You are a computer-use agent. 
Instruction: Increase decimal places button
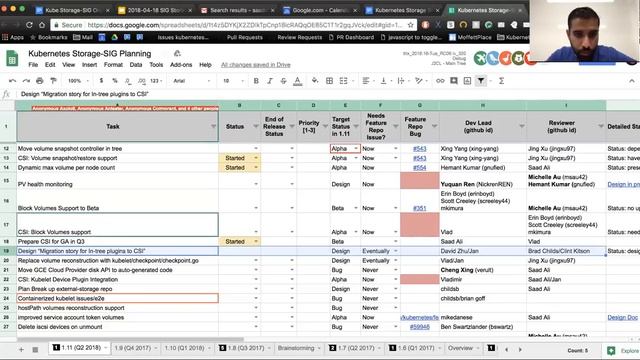coord(142,81)
